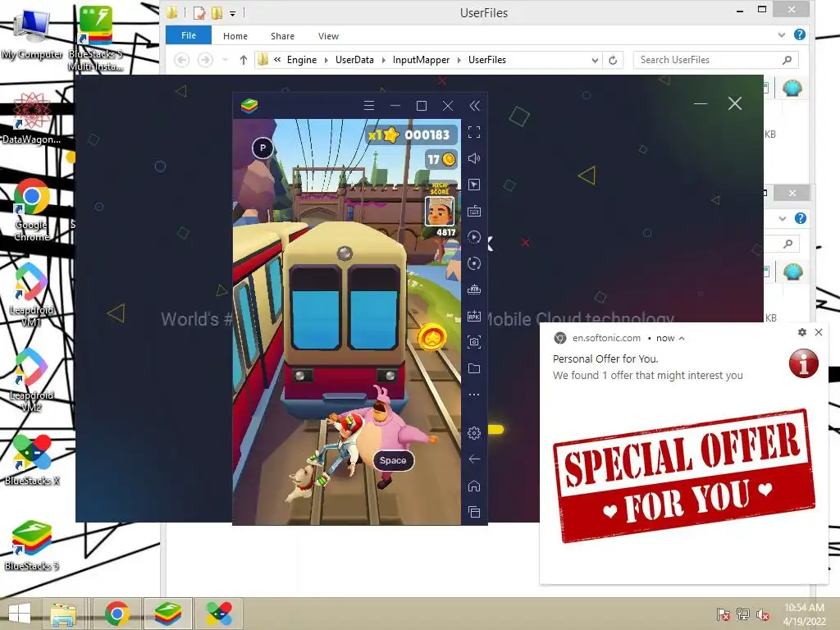The image size is (840, 630).
Task: Refresh the UserFiles folder view
Action: 613,60
